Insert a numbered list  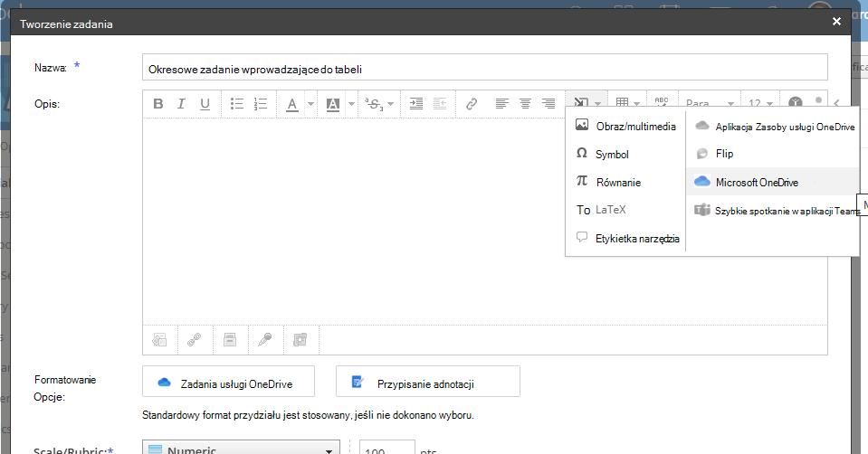point(260,103)
